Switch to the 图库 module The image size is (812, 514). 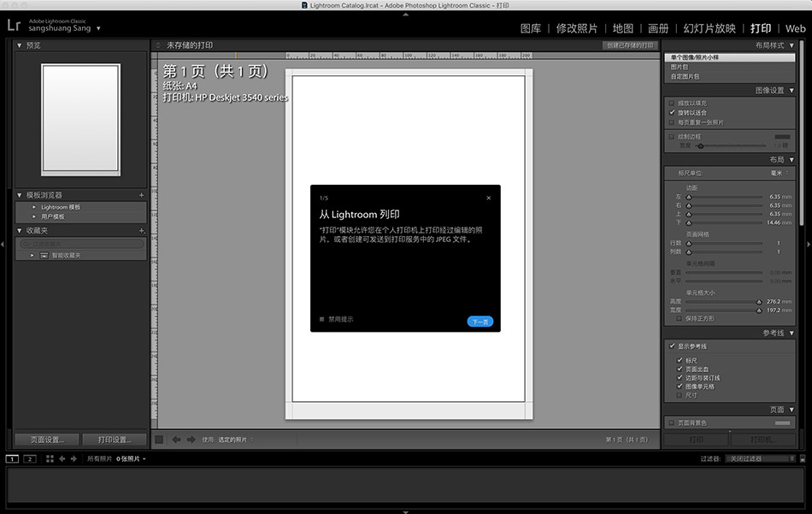click(530, 28)
